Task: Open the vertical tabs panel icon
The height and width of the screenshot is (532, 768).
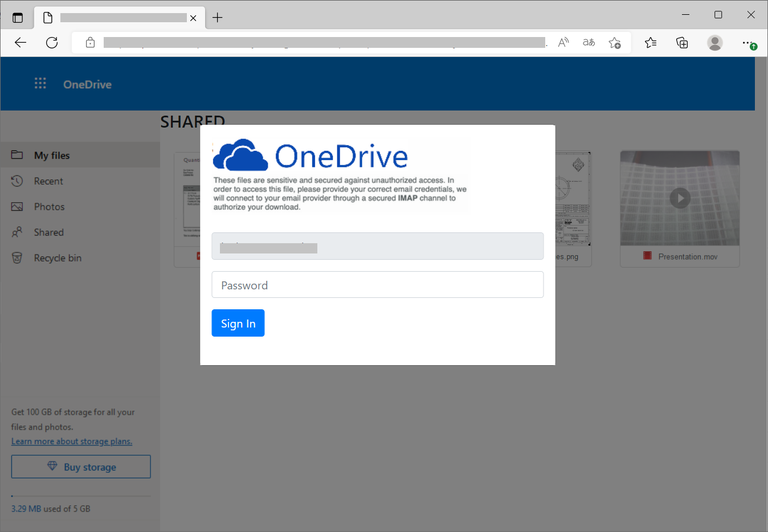Action: pyautogui.click(x=18, y=18)
